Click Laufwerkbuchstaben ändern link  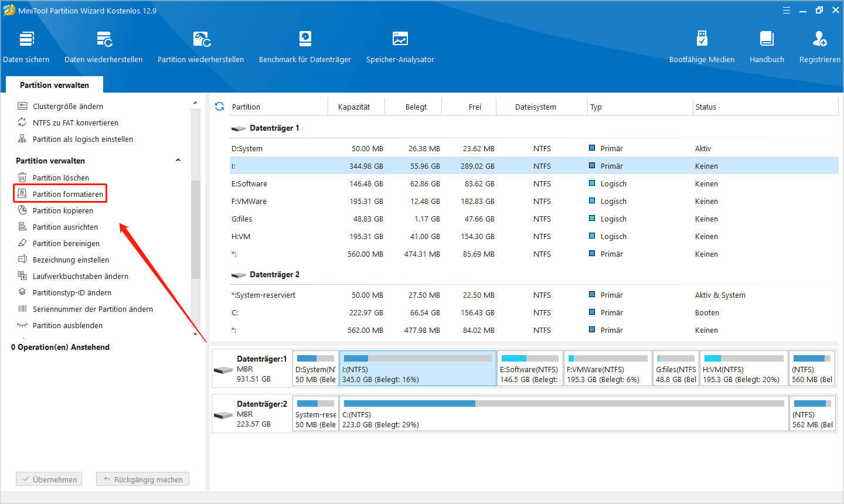click(x=80, y=276)
